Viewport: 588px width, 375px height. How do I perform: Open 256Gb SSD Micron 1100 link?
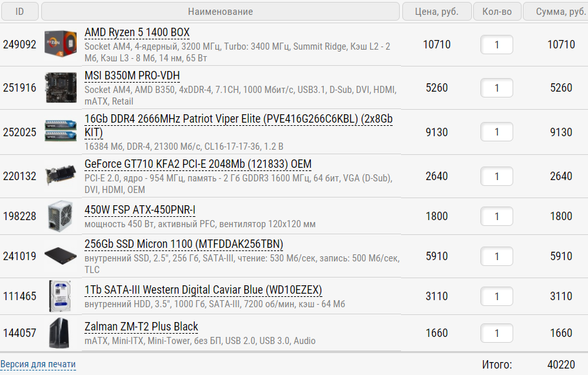coord(184,245)
